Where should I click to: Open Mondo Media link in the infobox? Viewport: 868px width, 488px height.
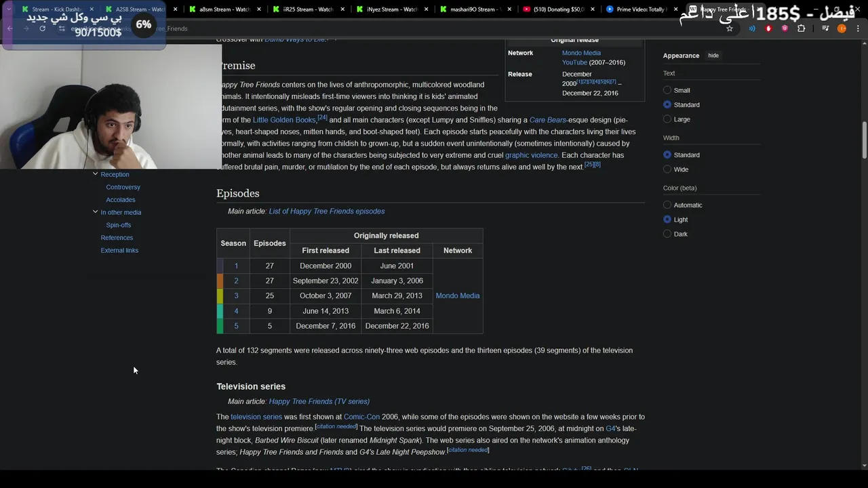coord(581,53)
